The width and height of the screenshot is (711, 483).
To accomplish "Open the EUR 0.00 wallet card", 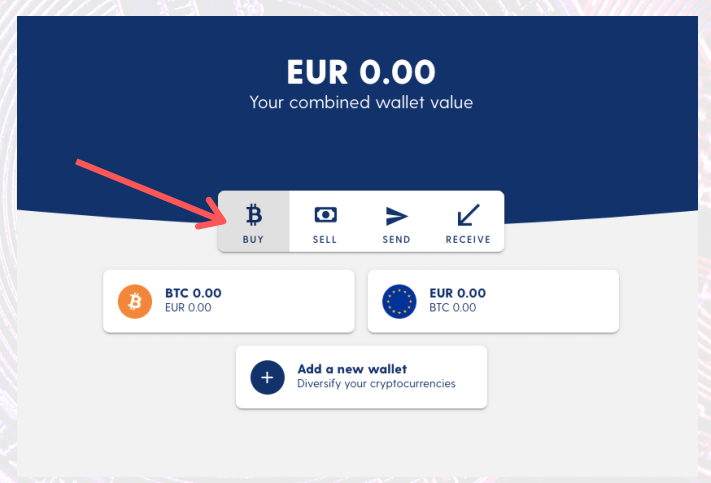I will tap(493, 302).
